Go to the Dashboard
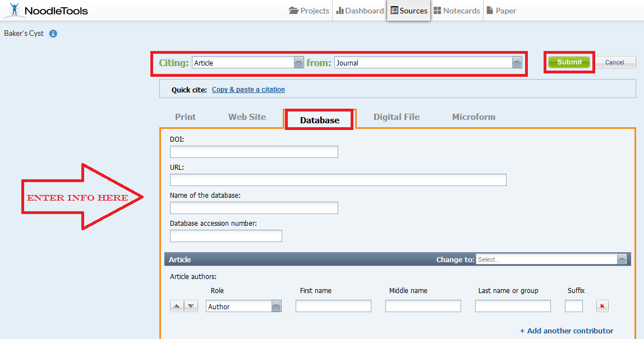The width and height of the screenshot is (644, 339). [360, 11]
